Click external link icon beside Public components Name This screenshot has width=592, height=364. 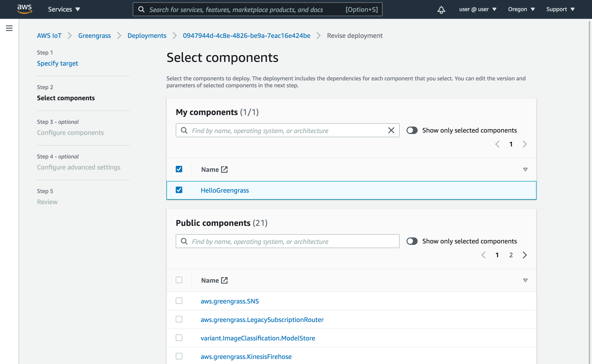224,280
